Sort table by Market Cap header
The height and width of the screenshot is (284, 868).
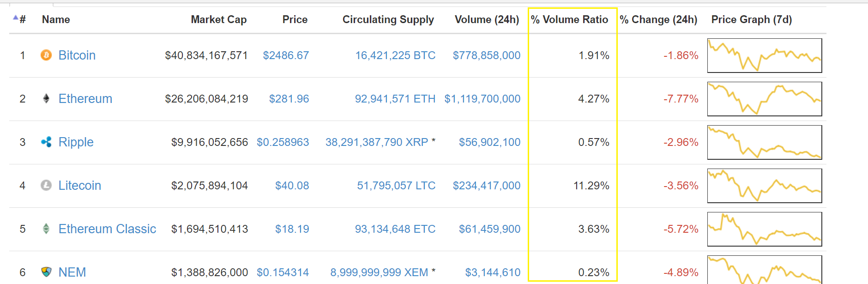219,19
